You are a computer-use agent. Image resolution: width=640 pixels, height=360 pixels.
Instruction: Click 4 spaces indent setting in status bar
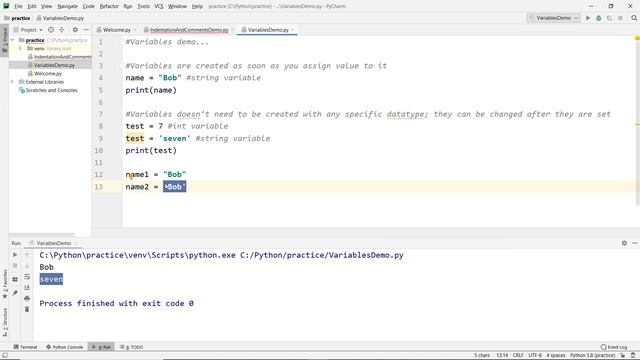[x=556, y=355]
